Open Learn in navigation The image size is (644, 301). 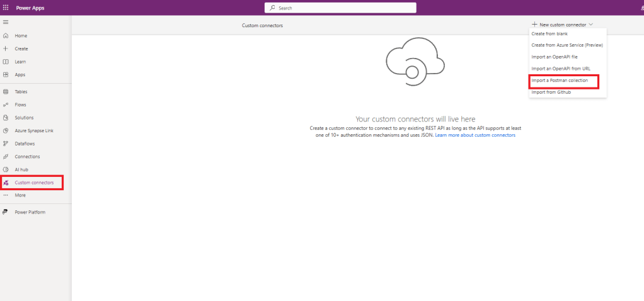21,62
